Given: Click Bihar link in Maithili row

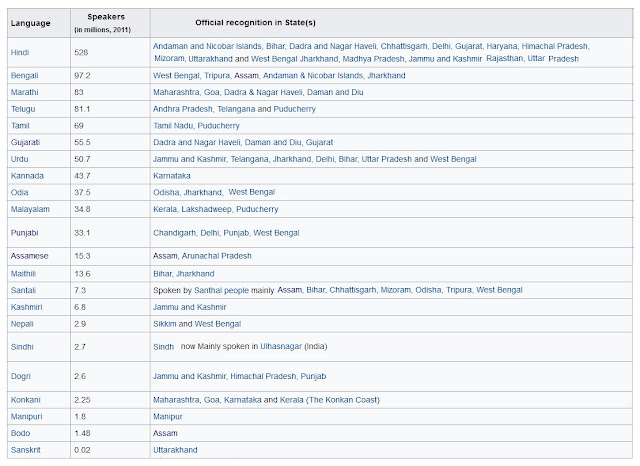Looking at the screenshot, I should coord(162,274).
